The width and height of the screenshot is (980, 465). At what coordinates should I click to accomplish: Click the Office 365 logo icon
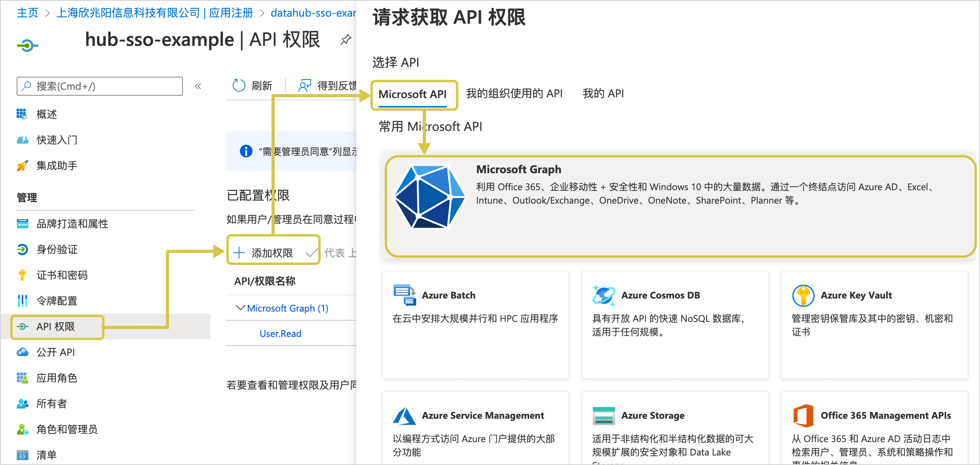(803, 416)
